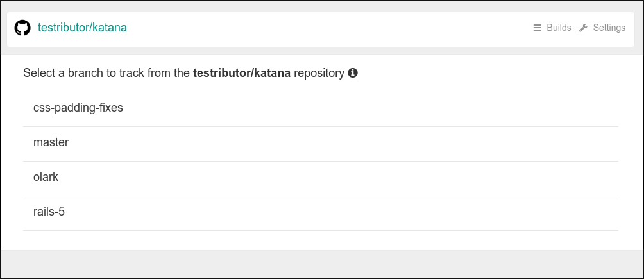
Task: Choose the olark branch
Action: [46, 177]
